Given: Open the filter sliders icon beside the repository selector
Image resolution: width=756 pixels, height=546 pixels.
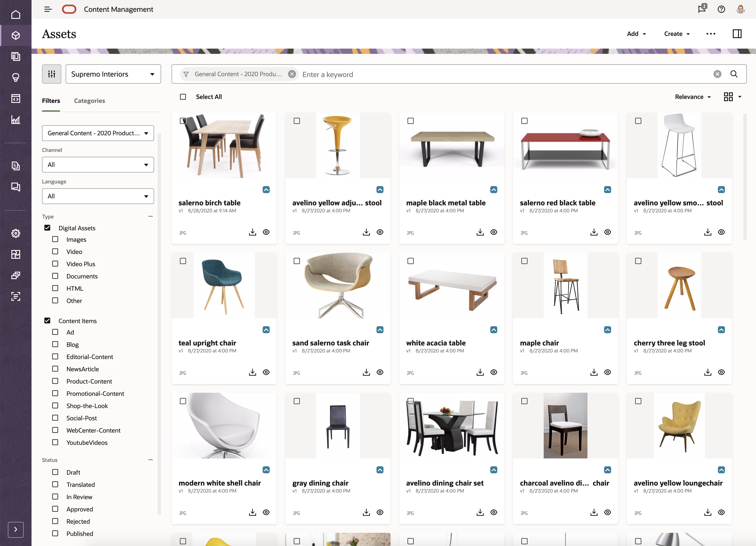Looking at the screenshot, I should tap(51, 74).
